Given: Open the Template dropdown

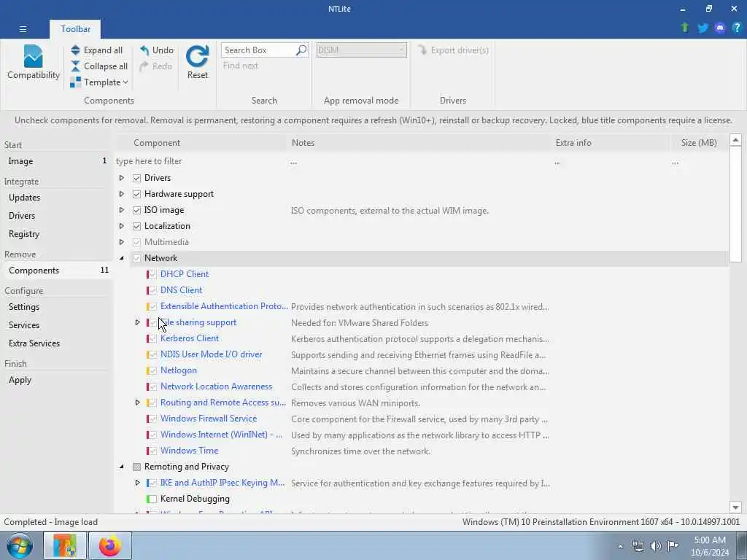Looking at the screenshot, I should coord(99,82).
